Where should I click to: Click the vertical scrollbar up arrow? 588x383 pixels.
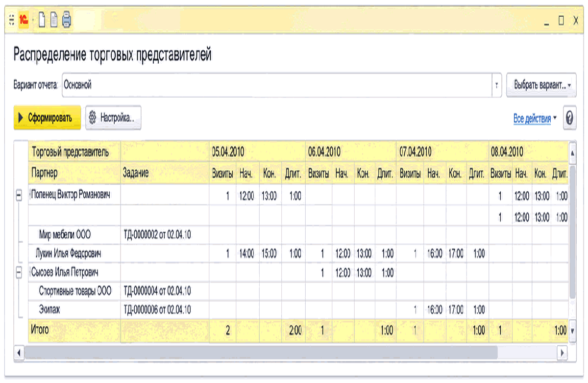click(x=573, y=152)
